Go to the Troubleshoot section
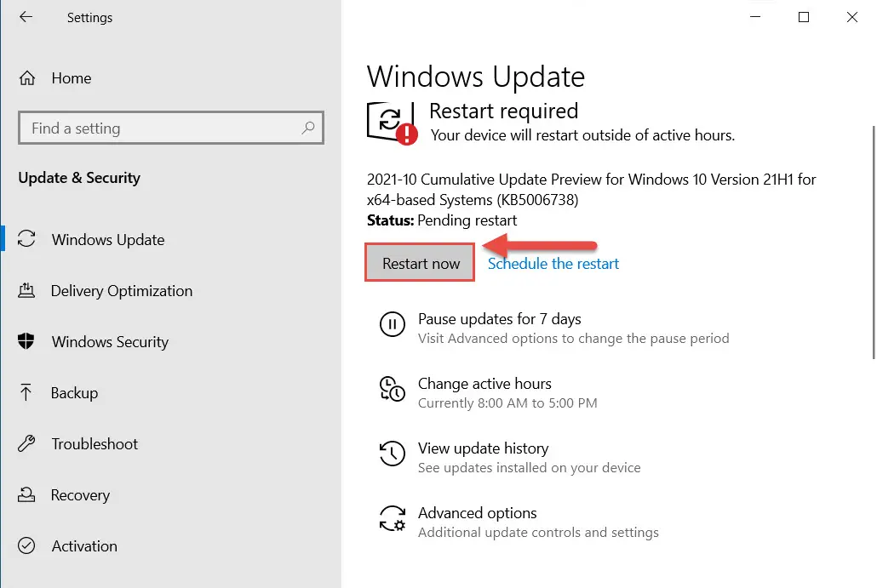The height and width of the screenshot is (588, 877). point(95,444)
